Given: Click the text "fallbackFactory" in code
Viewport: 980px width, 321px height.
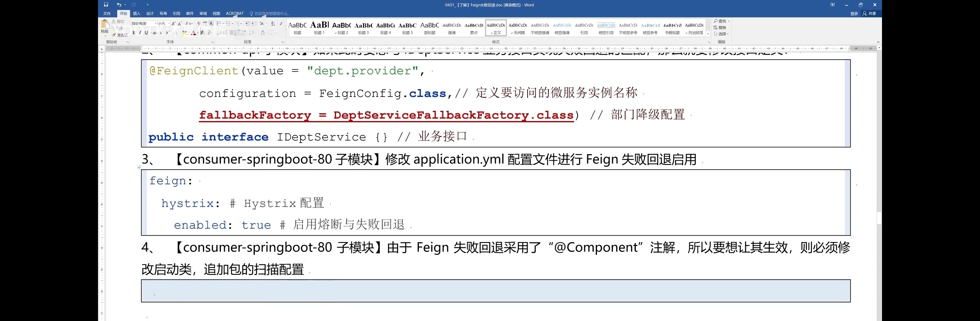Looking at the screenshot, I should pos(255,115).
